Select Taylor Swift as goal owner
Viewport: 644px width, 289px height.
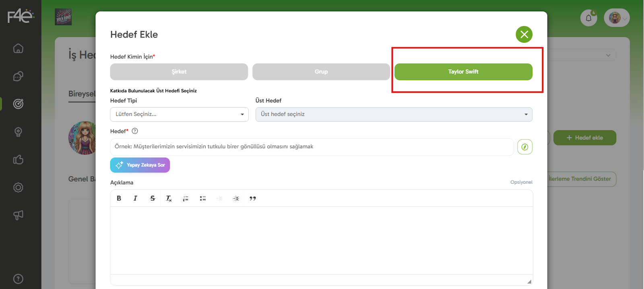tap(463, 72)
